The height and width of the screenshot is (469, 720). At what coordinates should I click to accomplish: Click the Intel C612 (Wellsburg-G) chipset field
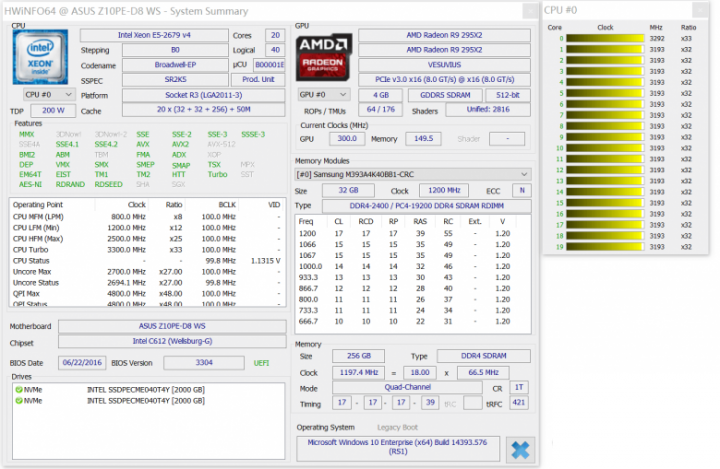[172, 341]
